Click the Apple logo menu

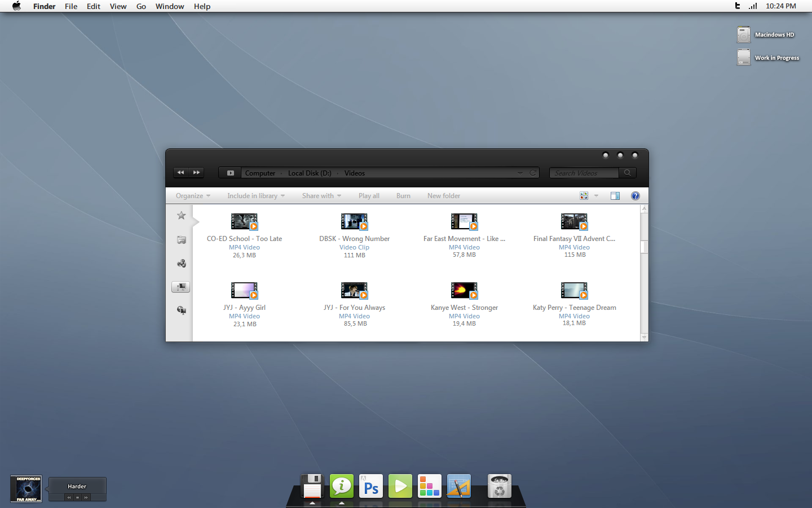[x=16, y=6]
